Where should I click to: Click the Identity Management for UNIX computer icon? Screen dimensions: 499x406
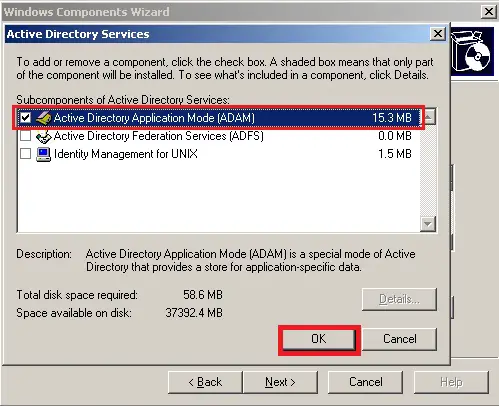[43, 154]
